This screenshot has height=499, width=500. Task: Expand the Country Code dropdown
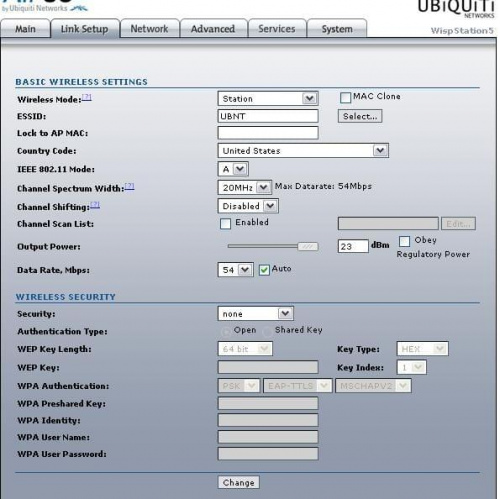(303, 151)
